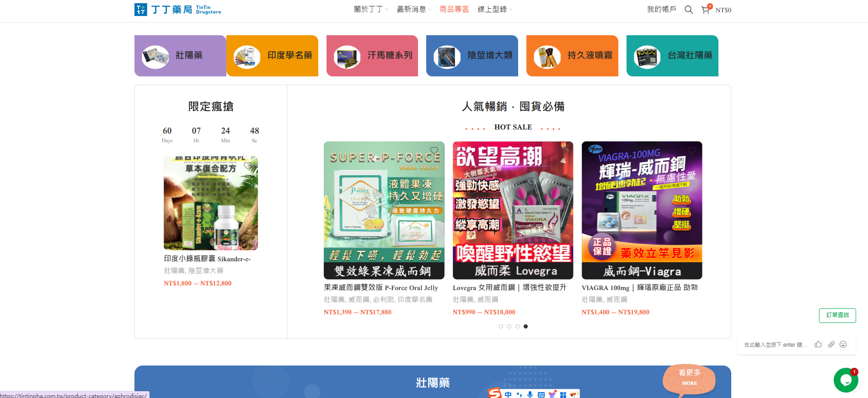Viewport: 868px width, 398px height.
Task: Open the search magnifier icon
Action: pyautogui.click(x=689, y=10)
